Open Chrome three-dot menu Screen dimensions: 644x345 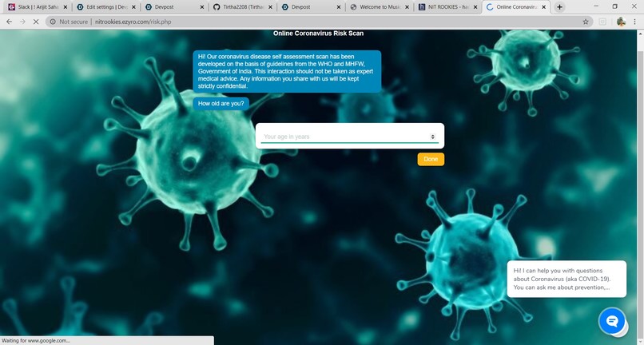[x=635, y=22]
